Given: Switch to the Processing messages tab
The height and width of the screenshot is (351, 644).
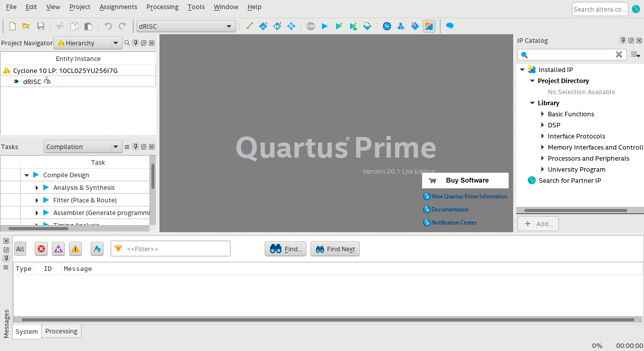Looking at the screenshot, I should click(61, 331).
